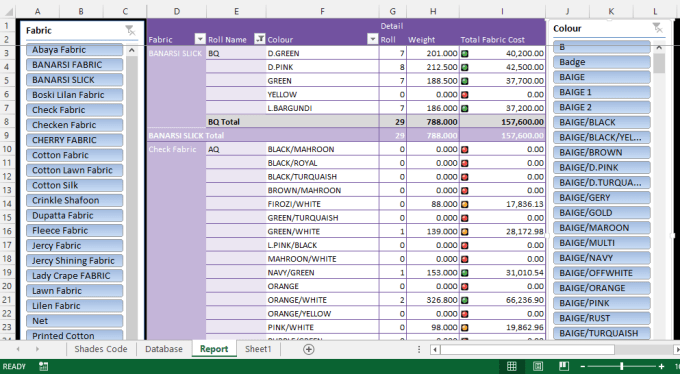Select column H header
The height and width of the screenshot is (374, 680).
[x=433, y=12]
